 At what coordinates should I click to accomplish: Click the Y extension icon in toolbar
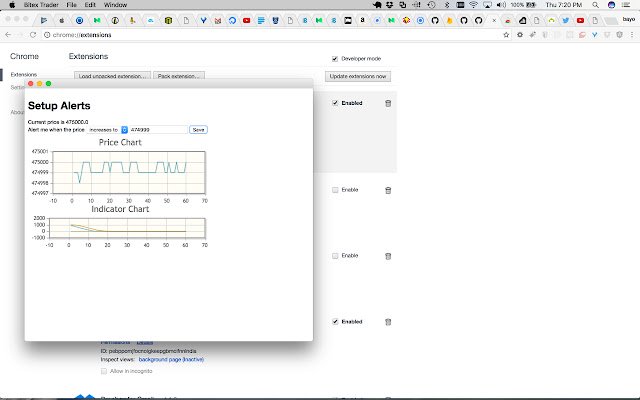click(595, 35)
